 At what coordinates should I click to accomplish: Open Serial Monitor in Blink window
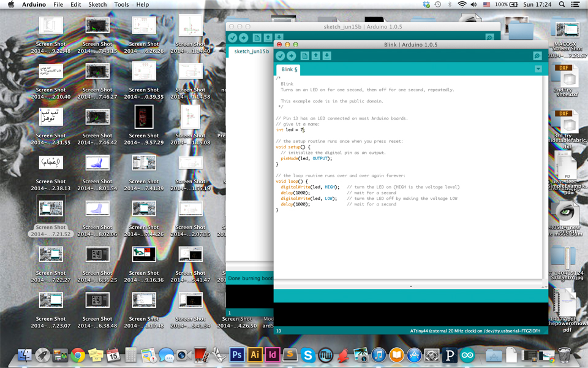pos(537,56)
